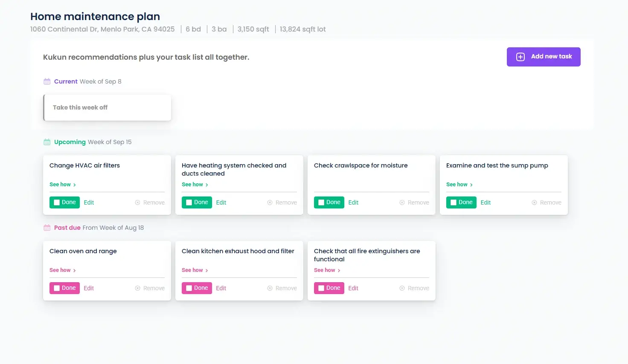The height and width of the screenshot is (364, 628).
Task: Edit the Clean kitchen exhaust hood task
Action: tap(221, 288)
